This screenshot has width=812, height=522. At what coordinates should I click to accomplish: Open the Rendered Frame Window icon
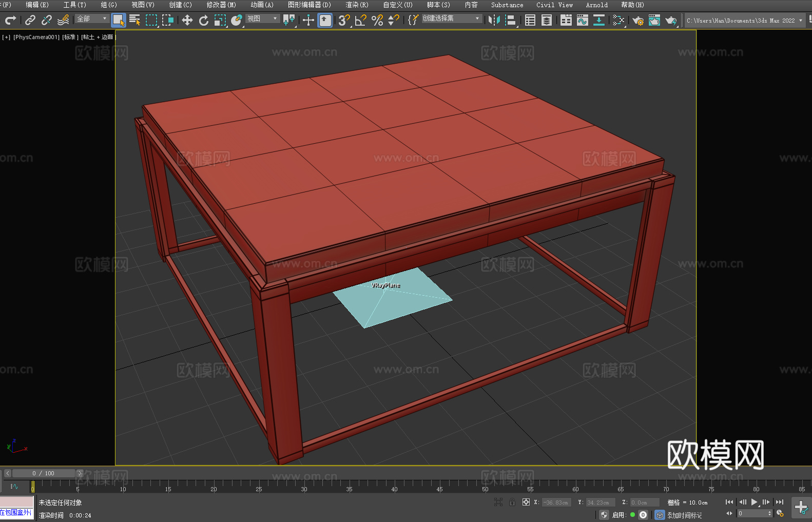[x=654, y=20]
